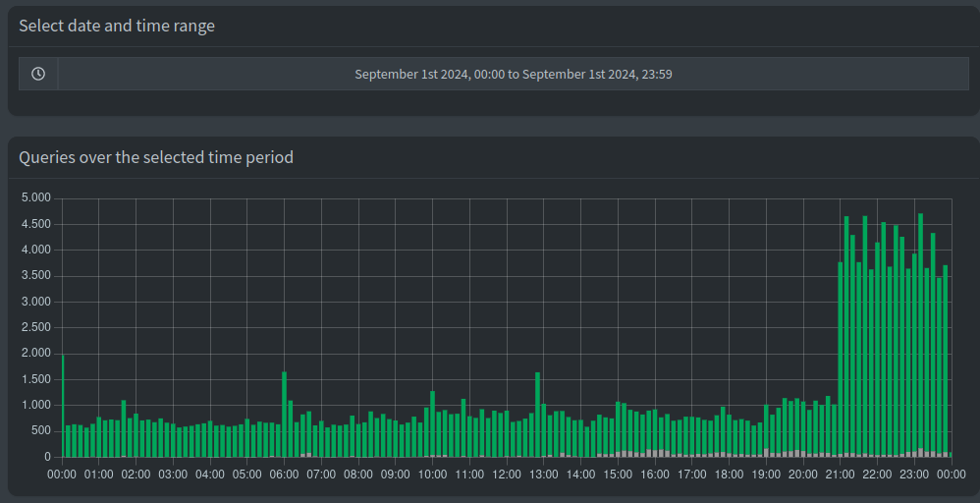The image size is (980, 503).
Task: Click the 22:00 x-axis label
Action: 878,475
